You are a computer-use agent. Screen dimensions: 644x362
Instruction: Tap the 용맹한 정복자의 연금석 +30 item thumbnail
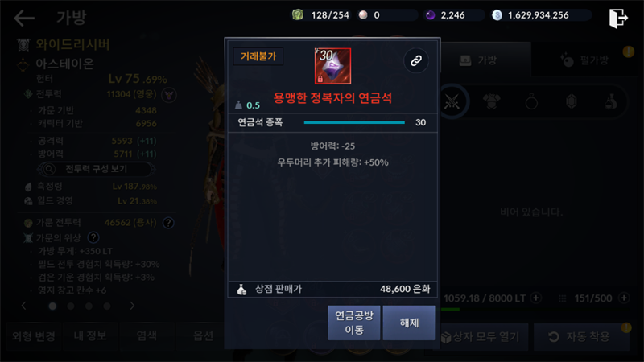click(x=332, y=66)
